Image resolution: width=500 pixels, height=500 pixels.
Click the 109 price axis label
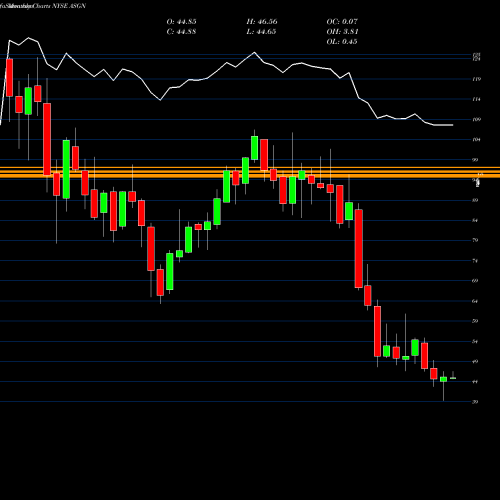(477, 119)
